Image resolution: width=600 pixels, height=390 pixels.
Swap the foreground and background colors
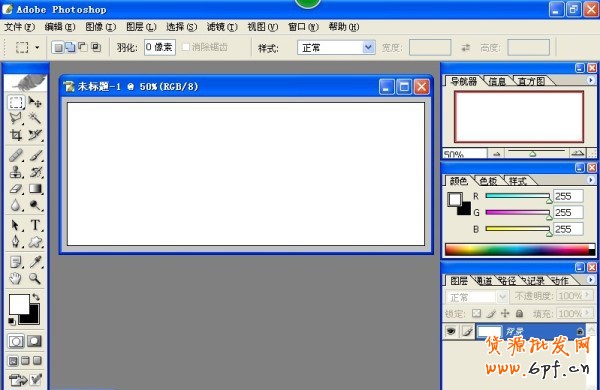click(x=36, y=297)
